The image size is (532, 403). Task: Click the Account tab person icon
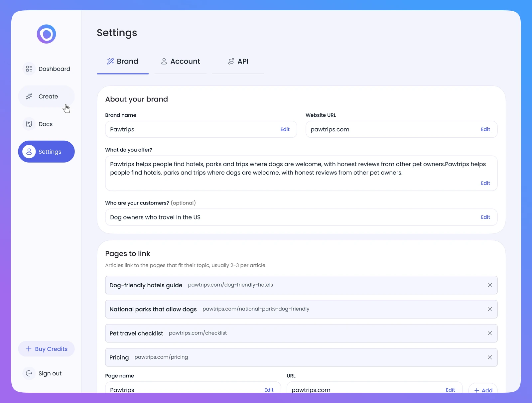(164, 61)
